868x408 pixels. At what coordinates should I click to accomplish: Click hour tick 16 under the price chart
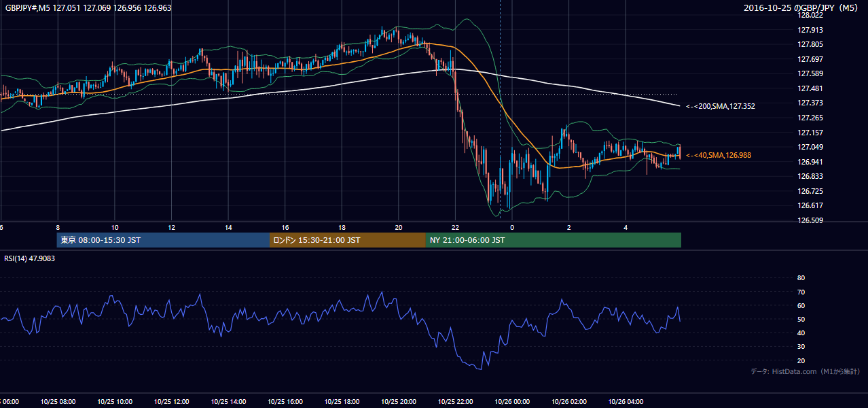tap(285, 228)
